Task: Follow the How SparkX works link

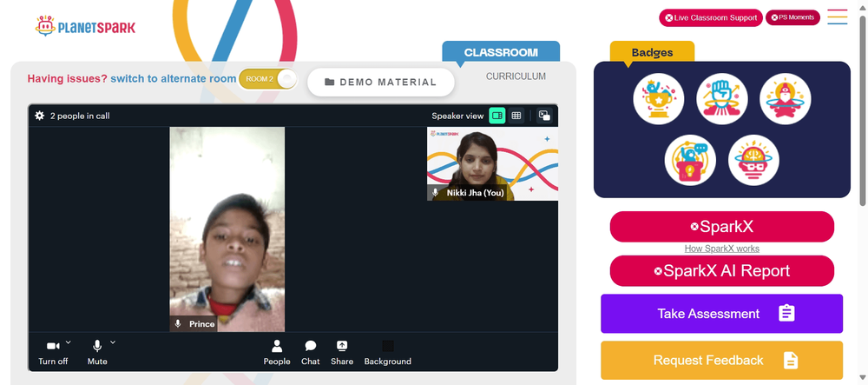Action: [722, 249]
